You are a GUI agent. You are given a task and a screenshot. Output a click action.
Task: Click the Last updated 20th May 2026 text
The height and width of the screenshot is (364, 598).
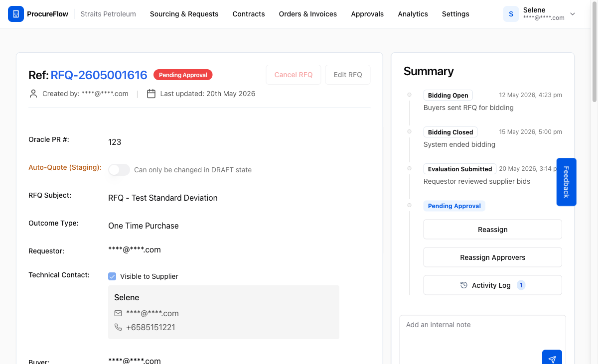pyautogui.click(x=208, y=94)
